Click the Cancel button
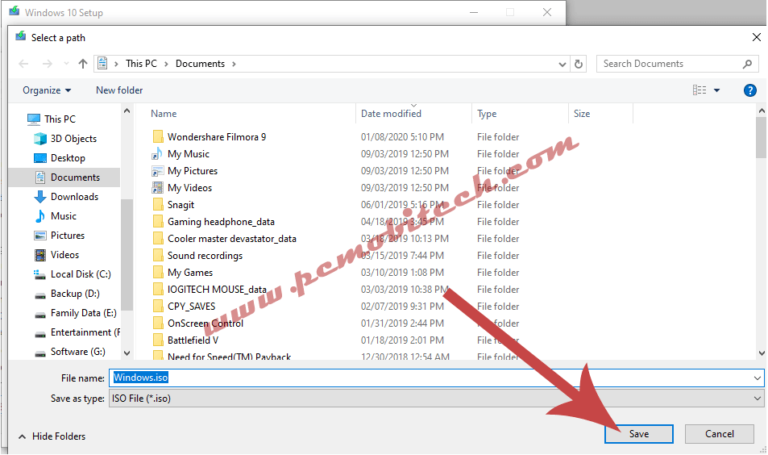This screenshot has width=768, height=455. 719,434
